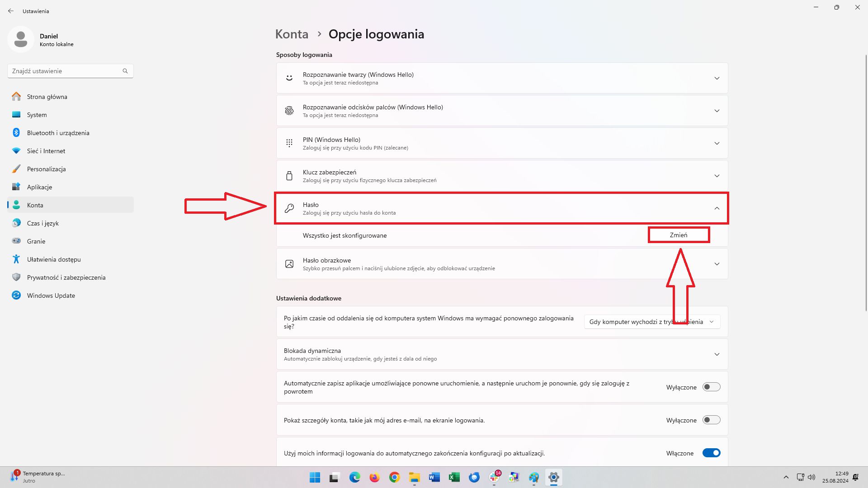Launch Microsoft Word from the taskbar
This screenshot has width=868, height=488.
[434, 477]
